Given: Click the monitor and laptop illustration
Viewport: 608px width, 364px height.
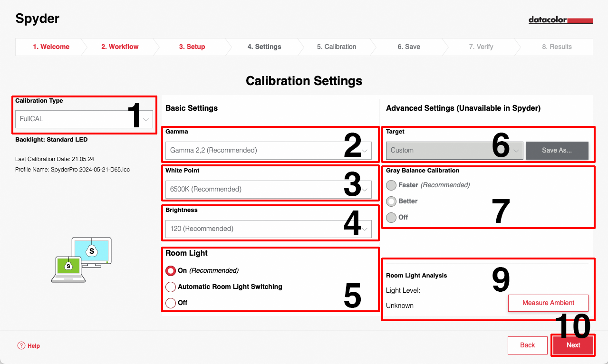Looking at the screenshot, I should click(81, 260).
